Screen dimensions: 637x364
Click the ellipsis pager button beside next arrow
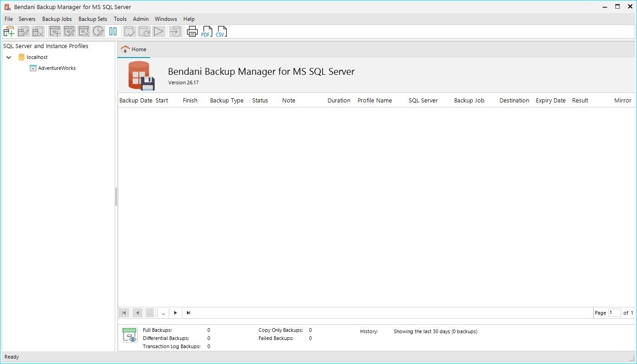(163, 313)
